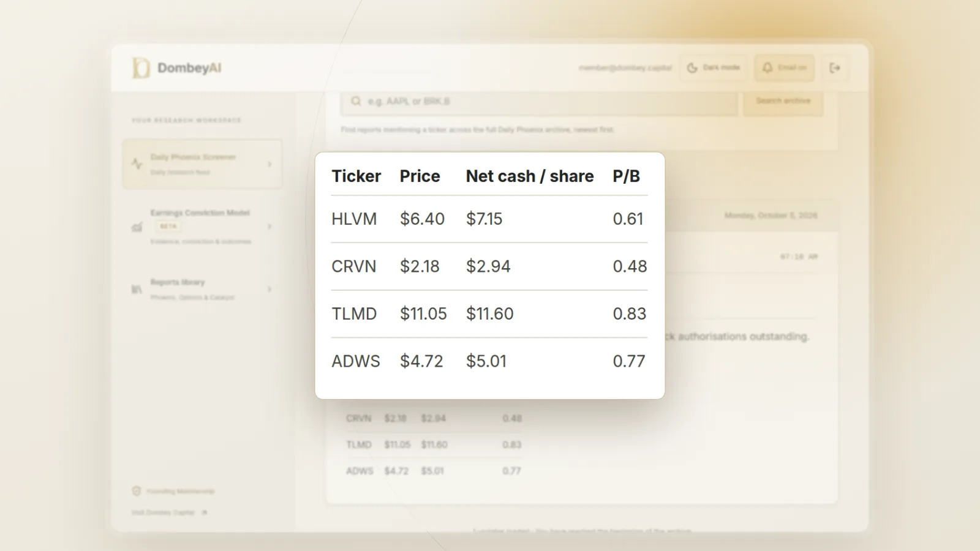The height and width of the screenshot is (551, 980).
Task: Click the P/B column header
Action: pos(627,176)
